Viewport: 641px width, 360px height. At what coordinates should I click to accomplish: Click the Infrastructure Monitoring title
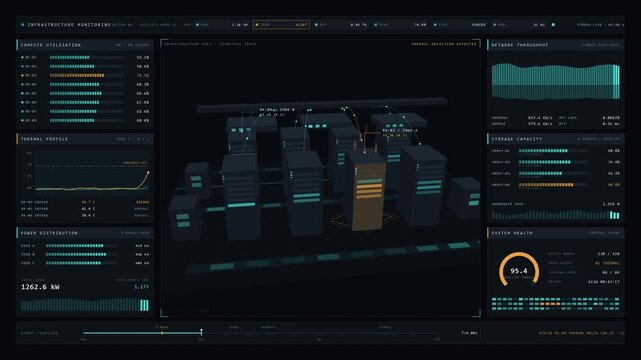coord(69,25)
